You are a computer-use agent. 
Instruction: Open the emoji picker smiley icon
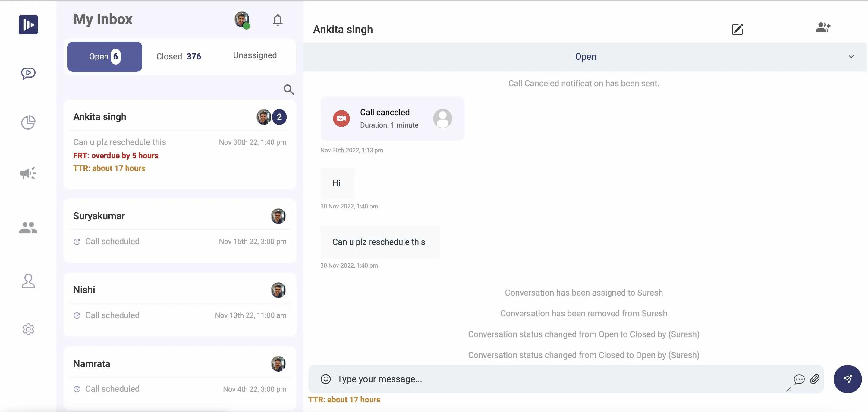tap(326, 379)
